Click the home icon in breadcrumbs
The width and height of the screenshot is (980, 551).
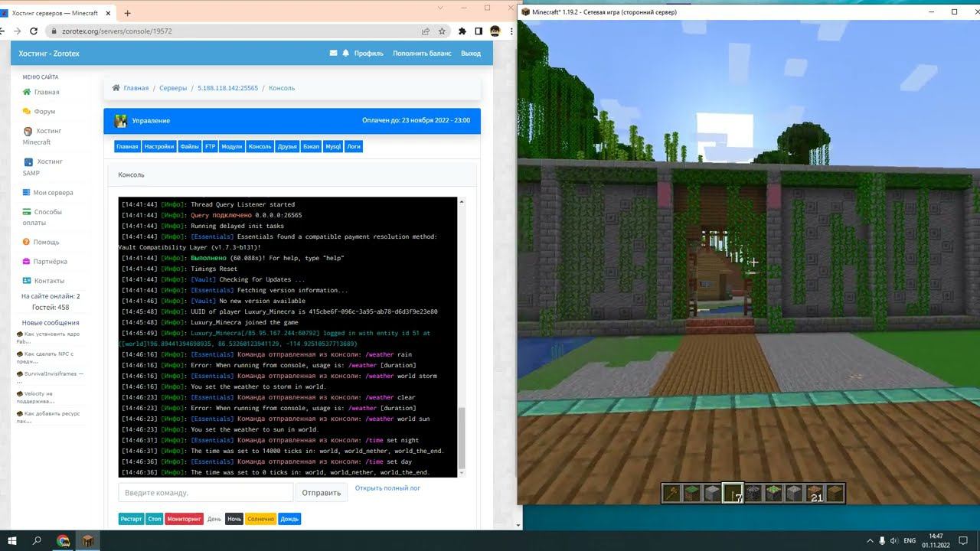(116, 88)
